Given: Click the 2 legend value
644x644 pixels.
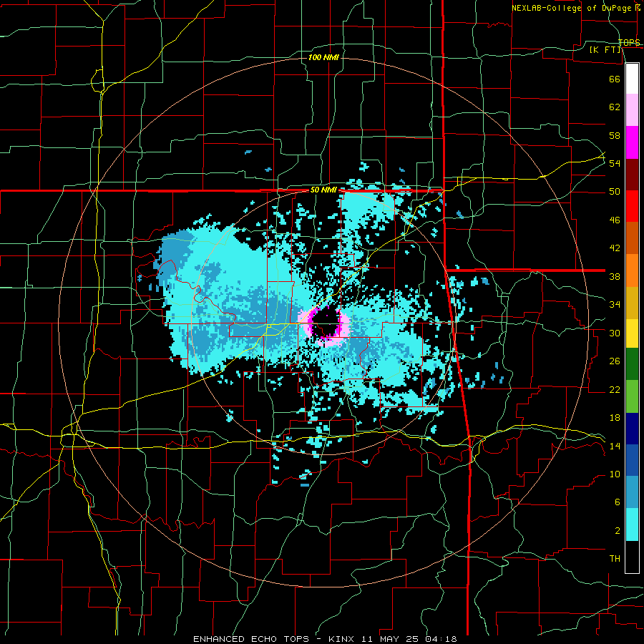Looking at the screenshot, I should pos(618,531).
